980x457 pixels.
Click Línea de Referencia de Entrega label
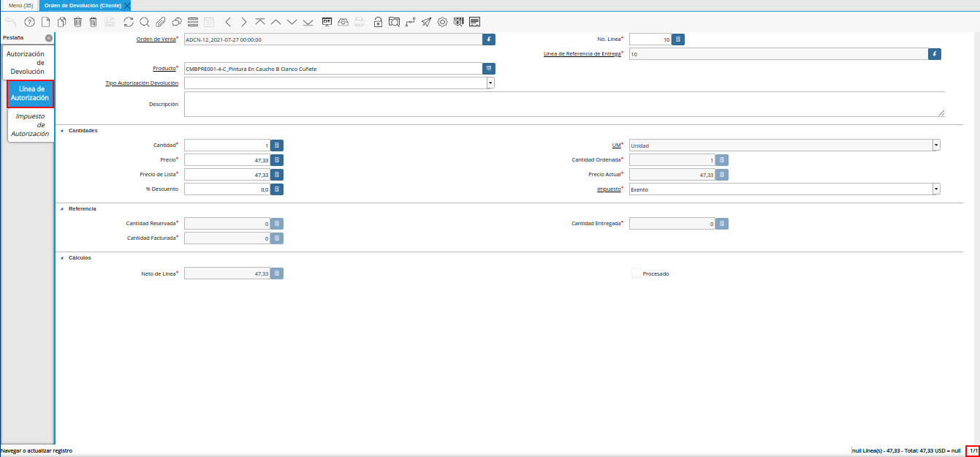click(x=582, y=53)
